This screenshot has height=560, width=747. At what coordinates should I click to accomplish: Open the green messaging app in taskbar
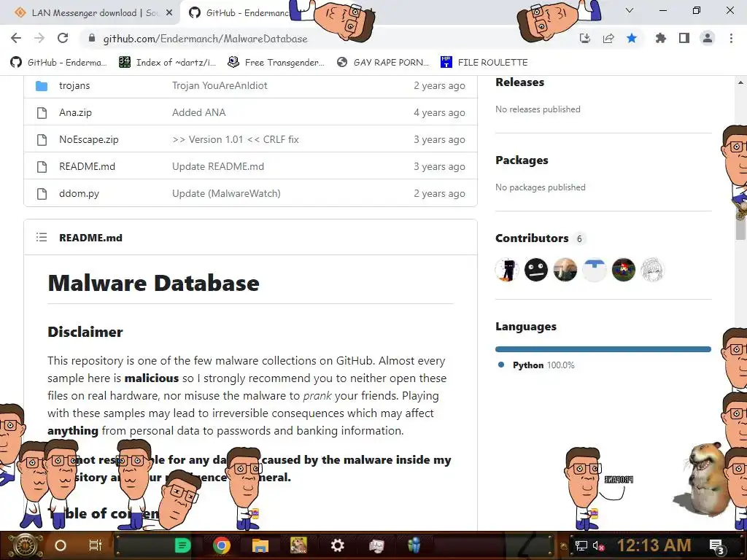click(182, 545)
